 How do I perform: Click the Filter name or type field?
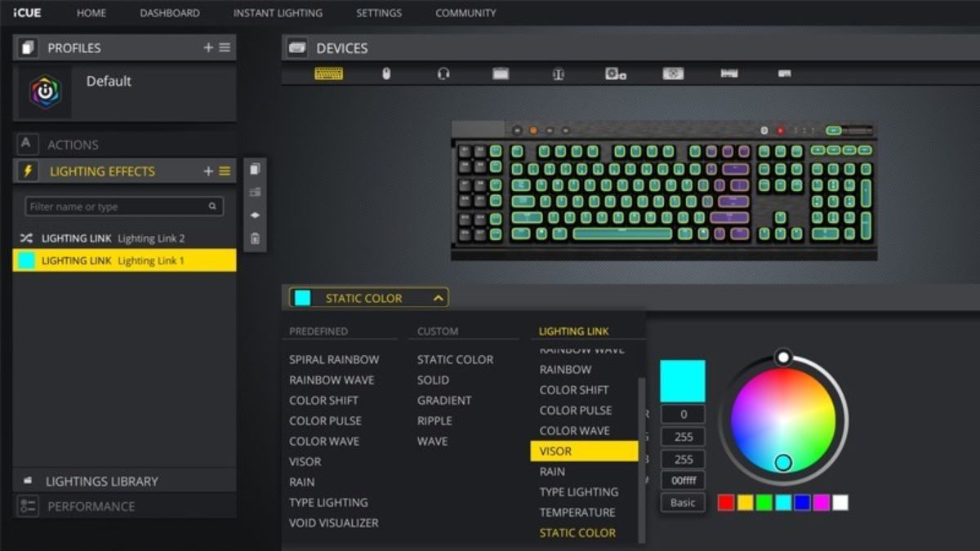coord(124,207)
